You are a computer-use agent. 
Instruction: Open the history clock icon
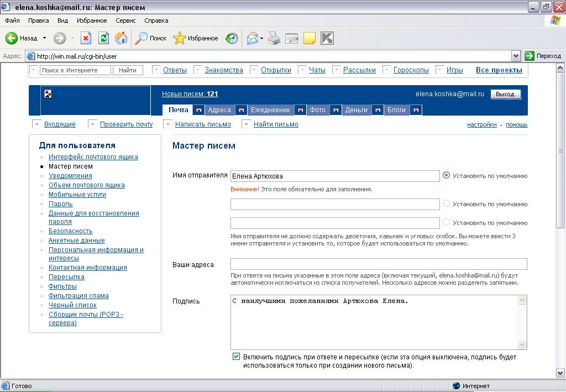click(x=232, y=38)
